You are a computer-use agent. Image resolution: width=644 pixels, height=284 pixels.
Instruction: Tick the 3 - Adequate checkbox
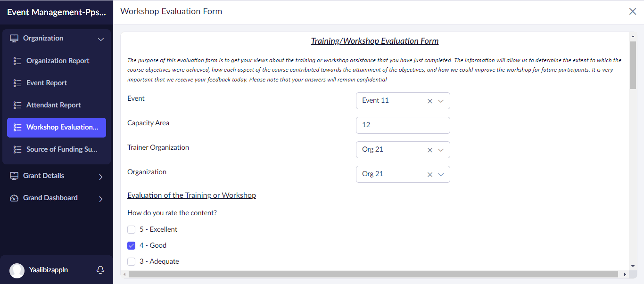132,262
